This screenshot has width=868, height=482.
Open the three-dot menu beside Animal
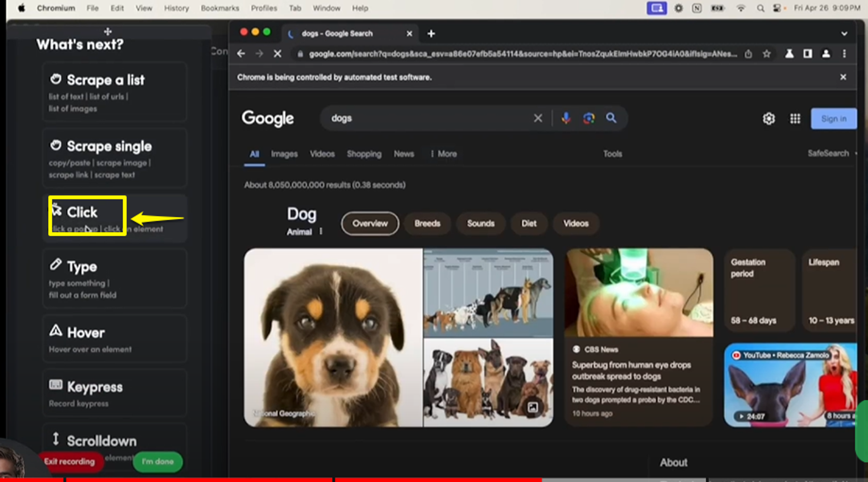point(321,232)
